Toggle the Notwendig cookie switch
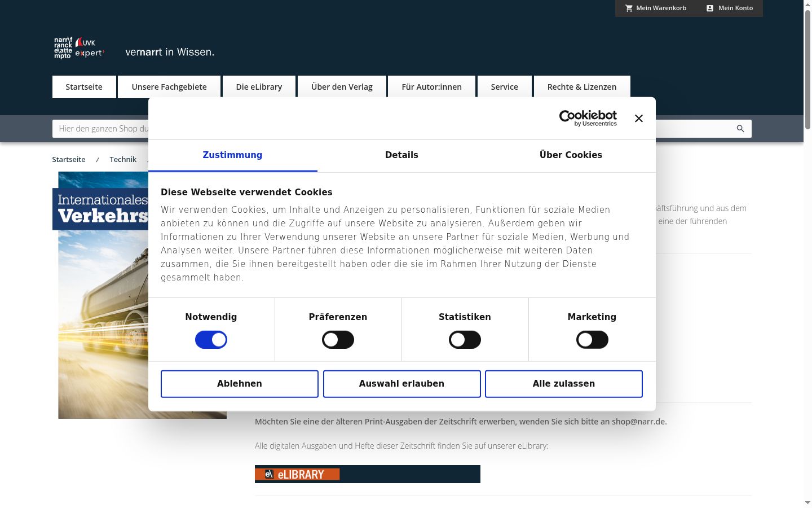This screenshot has height=508, width=812. [x=211, y=340]
